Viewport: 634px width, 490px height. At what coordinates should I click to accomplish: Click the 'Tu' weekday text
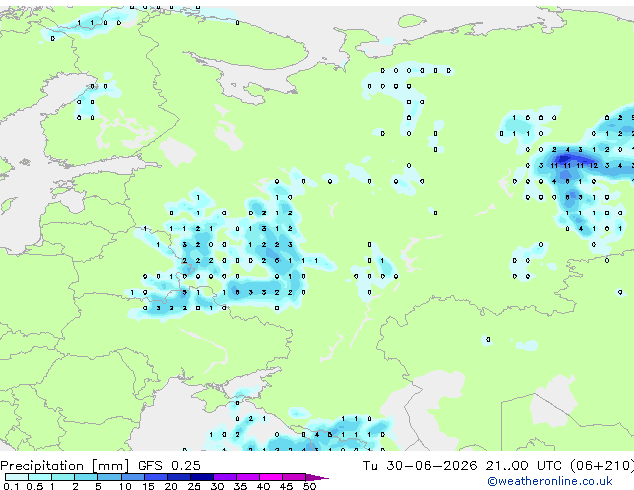click(x=370, y=465)
